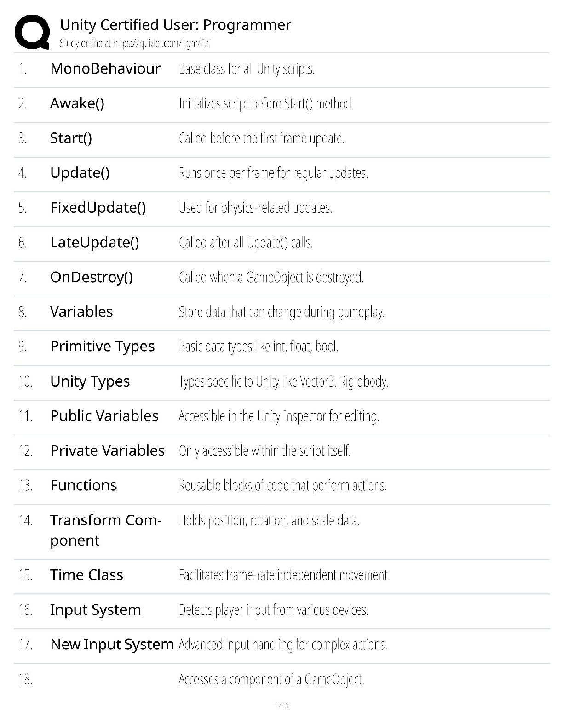This screenshot has width=563, height=728.
Task: Click the Update() term
Action: pos(80,173)
